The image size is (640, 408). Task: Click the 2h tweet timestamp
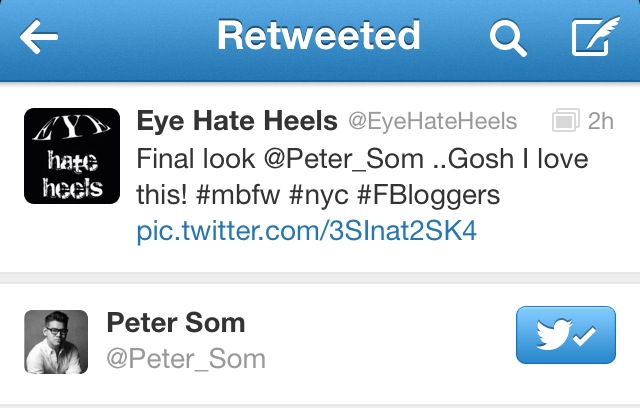pos(600,122)
